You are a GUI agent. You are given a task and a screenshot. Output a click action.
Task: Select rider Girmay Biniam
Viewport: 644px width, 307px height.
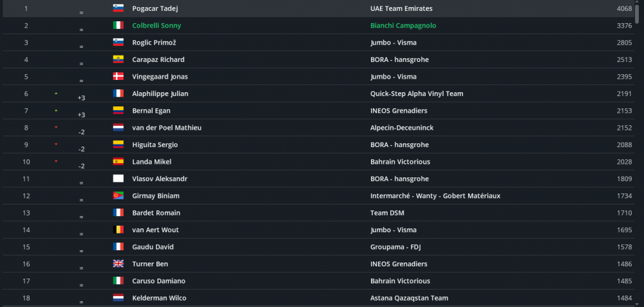click(x=156, y=195)
